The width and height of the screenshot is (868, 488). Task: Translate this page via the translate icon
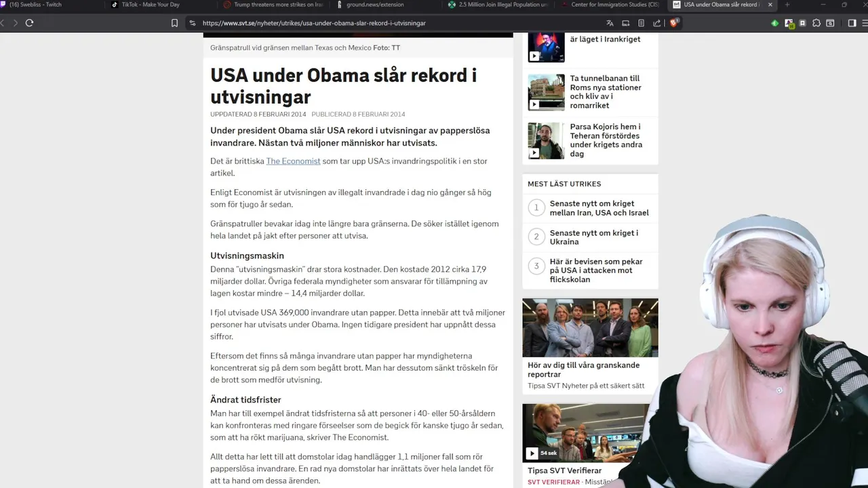point(610,22)
